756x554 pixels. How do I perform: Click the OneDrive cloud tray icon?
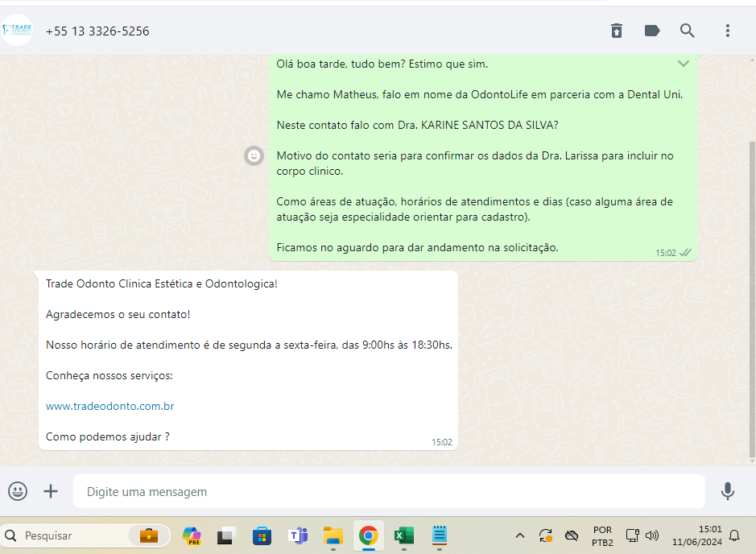click(x=572, y=535)
